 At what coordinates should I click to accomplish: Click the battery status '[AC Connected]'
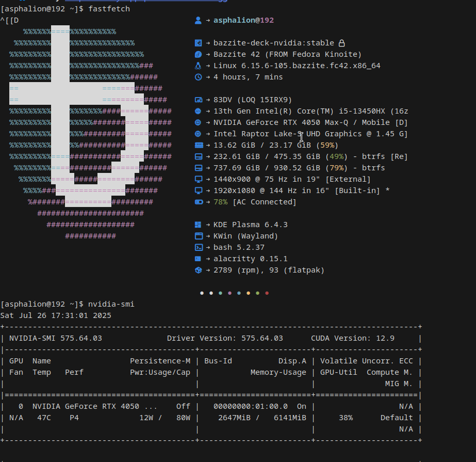pyautogui.click(x=264, y=202)
